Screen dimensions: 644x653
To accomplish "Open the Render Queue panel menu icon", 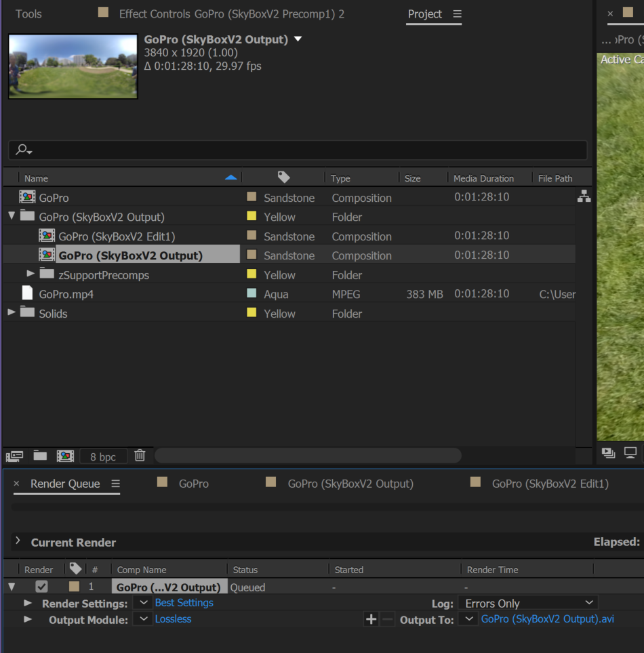I will [116, 484].
